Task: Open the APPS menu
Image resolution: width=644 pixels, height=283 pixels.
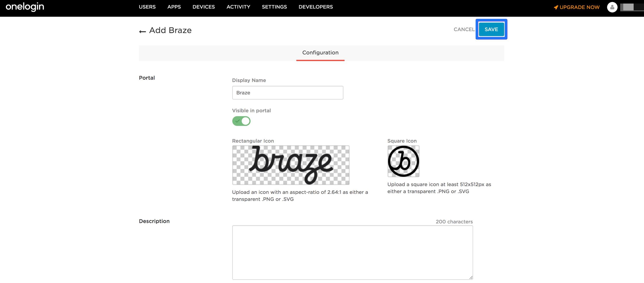Action: [174, 7]
